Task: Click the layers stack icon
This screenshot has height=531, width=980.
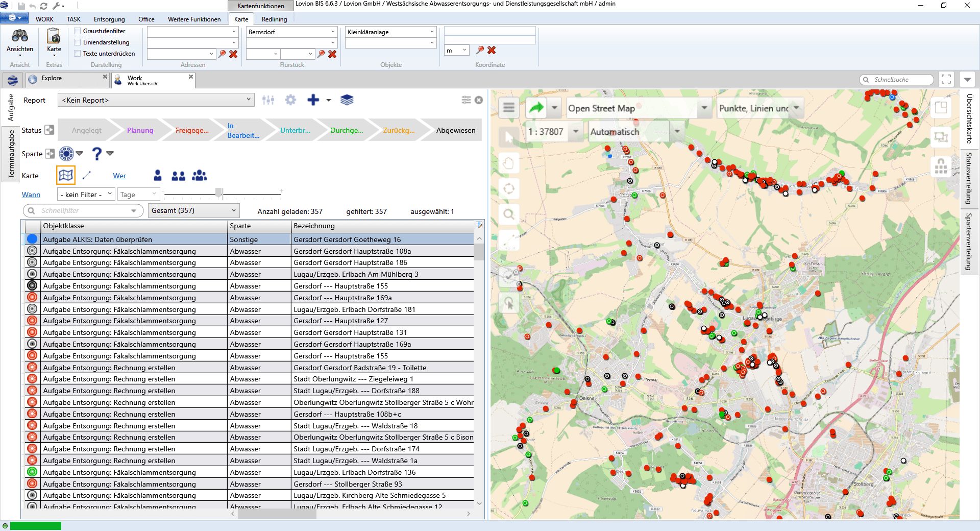Action: (347, 100)
